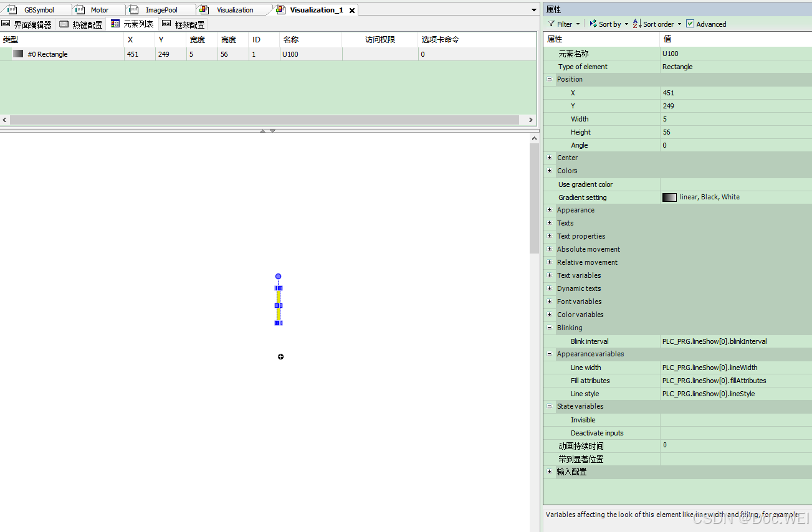This screenshot has width=812, height=532.
Task: Edit the Line style variable field
Action: 736,394
